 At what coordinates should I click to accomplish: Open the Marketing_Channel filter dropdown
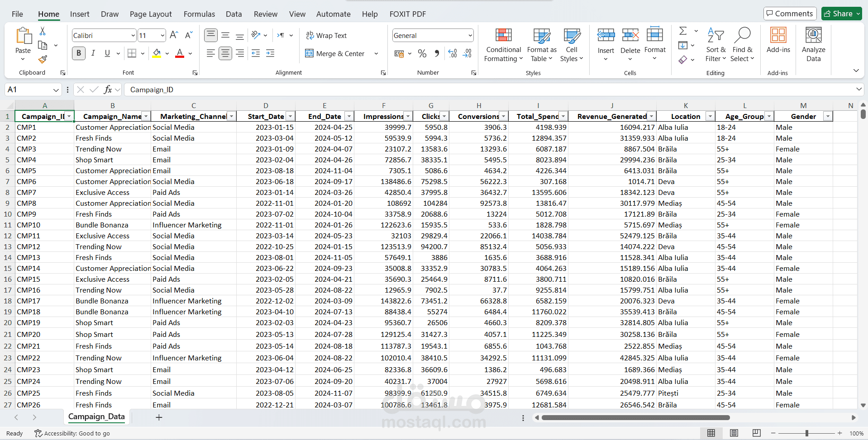[231, 117]
